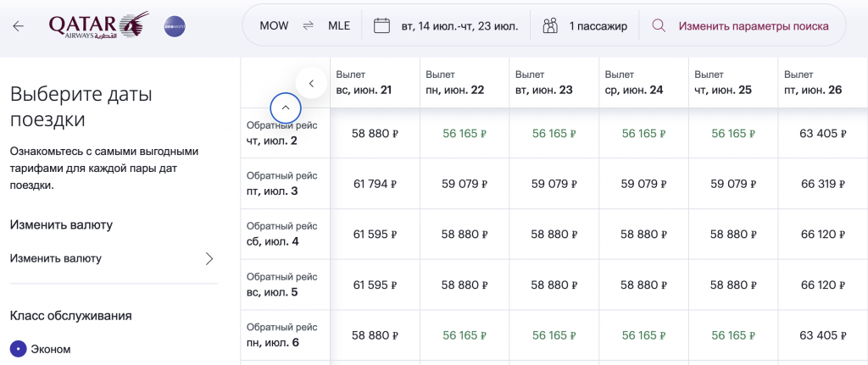The image size is (868, 365).
Task: Click the oneworld alliance badge
Action: tap(174, 26)
